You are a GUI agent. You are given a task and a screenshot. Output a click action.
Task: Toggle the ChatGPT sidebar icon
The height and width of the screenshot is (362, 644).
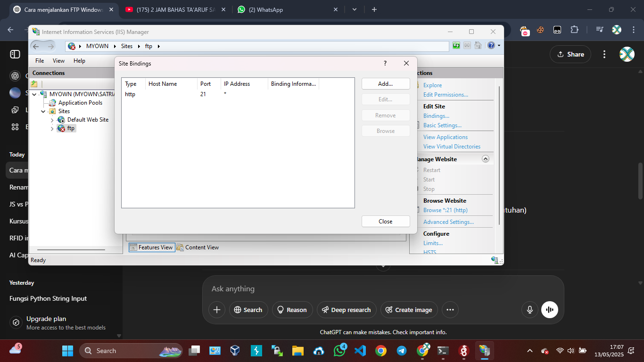(x=15, y=54)
